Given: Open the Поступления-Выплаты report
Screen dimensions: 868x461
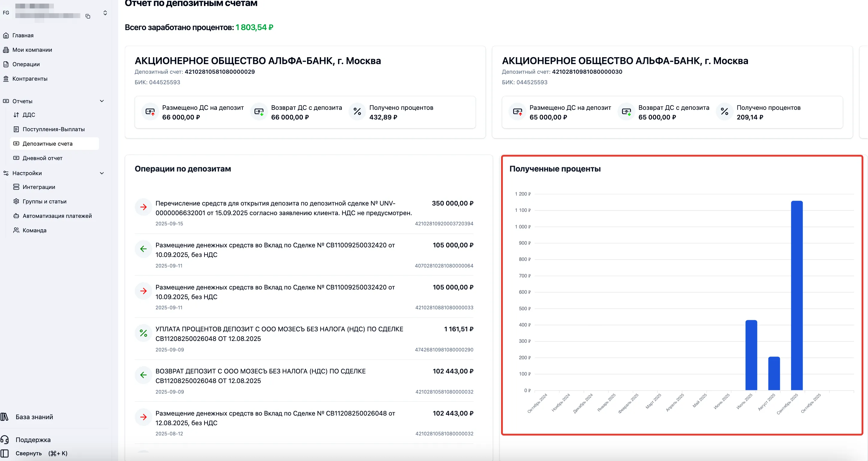Looking at the screenshot, I should click(54, 129).
